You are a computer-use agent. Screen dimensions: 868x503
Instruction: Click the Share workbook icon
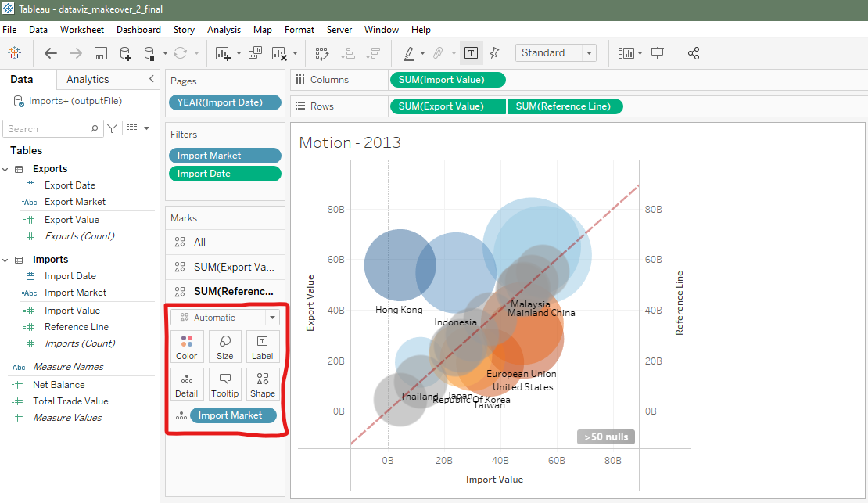tap(693, 53)
